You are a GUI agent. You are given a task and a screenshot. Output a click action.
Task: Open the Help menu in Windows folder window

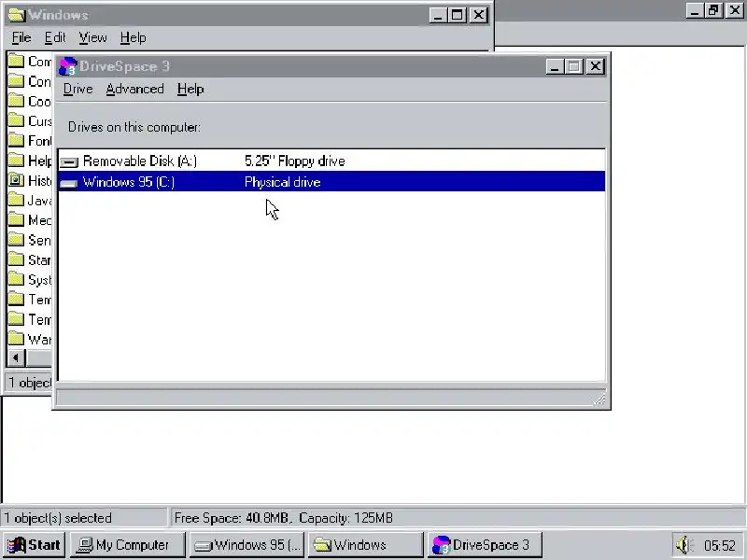pyautogui.click(x=133, y=37)
